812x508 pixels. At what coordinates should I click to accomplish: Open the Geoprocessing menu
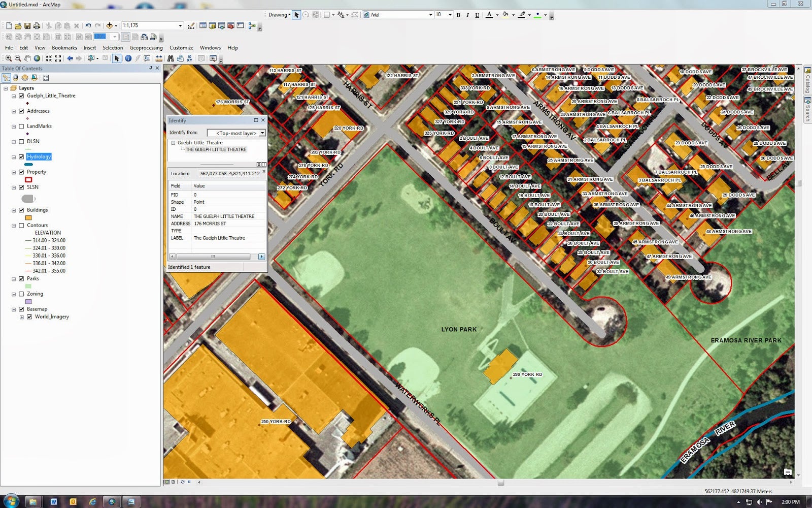click(x=146, y=47)
